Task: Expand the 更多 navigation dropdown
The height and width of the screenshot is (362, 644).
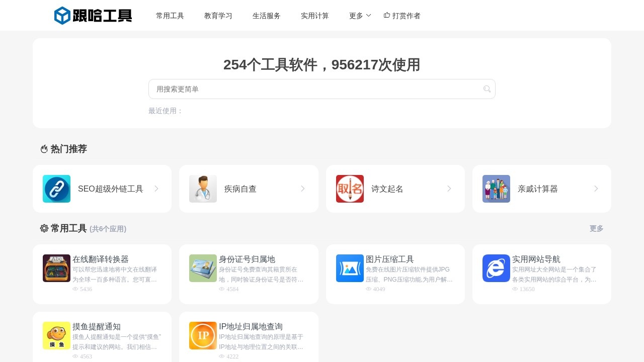Action: pyautogui.click(x=359, y=16)
